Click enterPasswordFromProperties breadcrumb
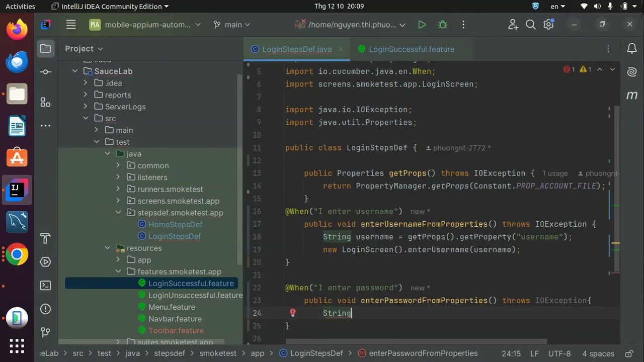Image resolution: width=644 pixels, height=362 pixels. pos(418,353)
